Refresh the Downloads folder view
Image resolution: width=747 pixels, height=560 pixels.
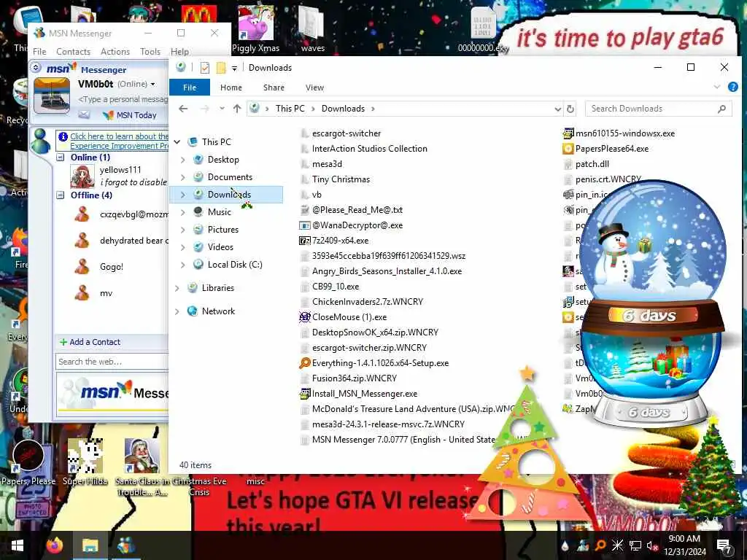point(570,109)
